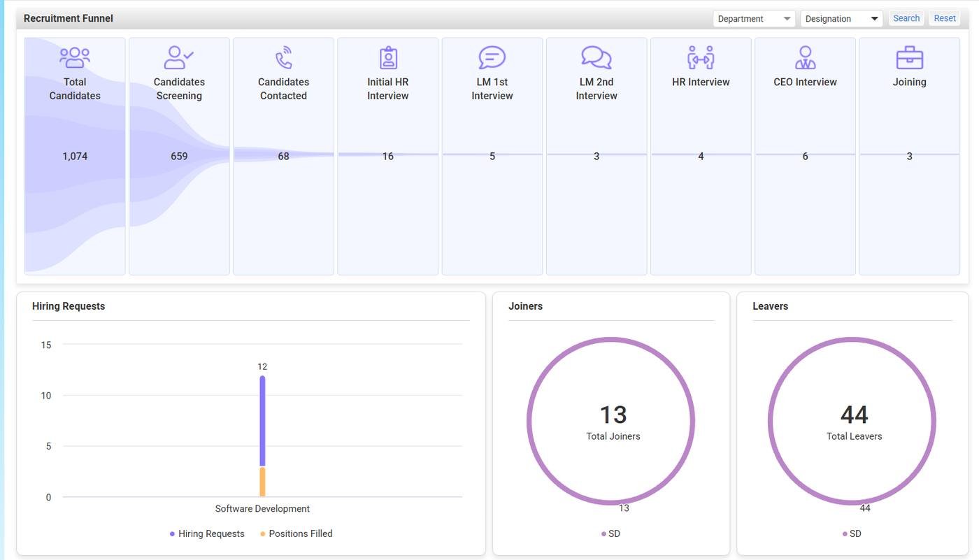Click the Joiners panel title

tap(526, 306)
